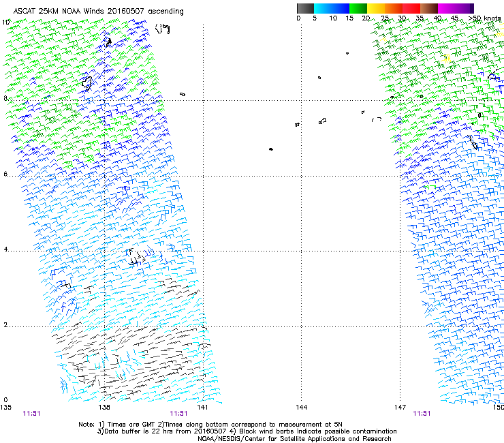Select the longitude '138' axis label

[x=104, y=408]
